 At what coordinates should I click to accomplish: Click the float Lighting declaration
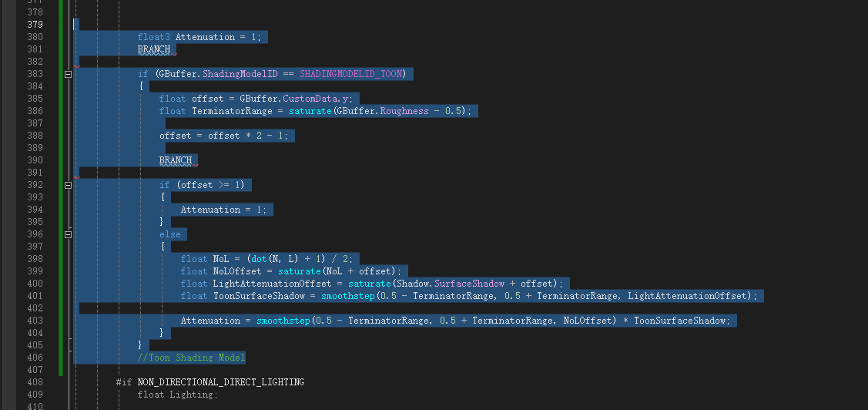coord(178,395)
